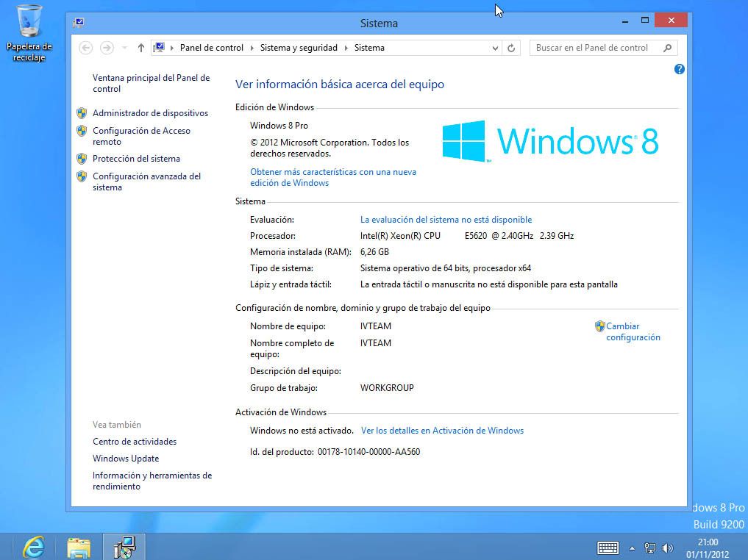This screenshot has width=748, height=560.
Task: Click the Windows 8 logo image
Action: click(550, 141)
